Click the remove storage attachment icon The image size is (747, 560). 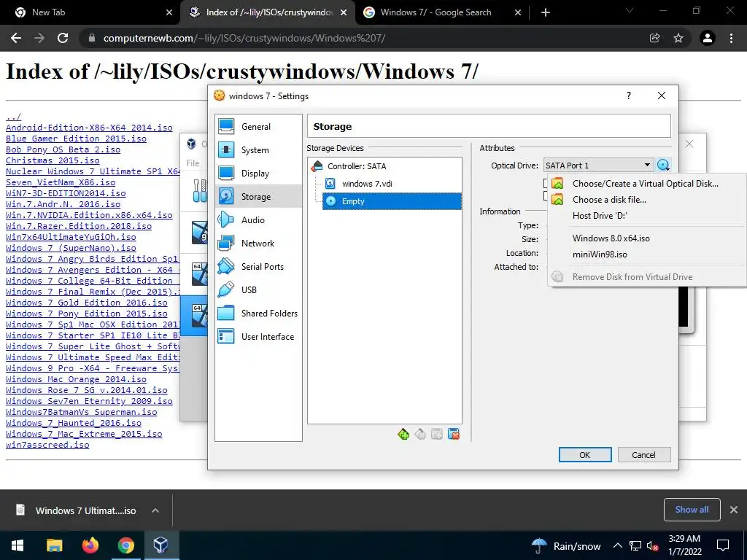click(x=454, y=434)
